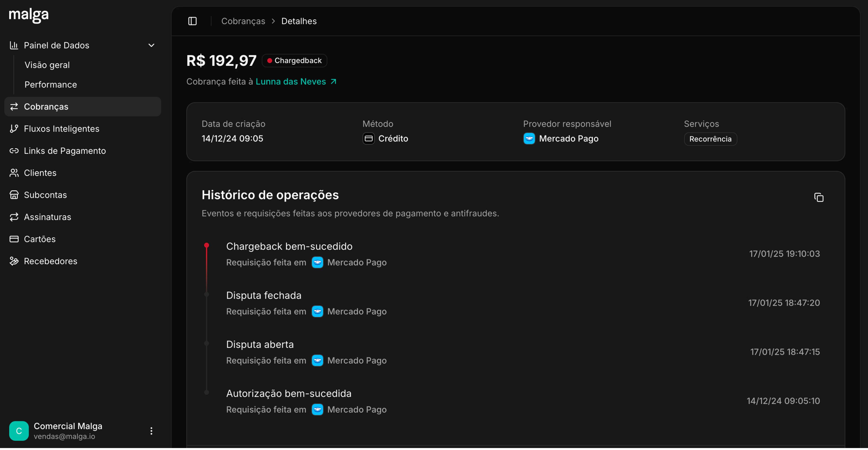
Task: Go back to the Cobranças breadcrumb
Action: point(243,21)
